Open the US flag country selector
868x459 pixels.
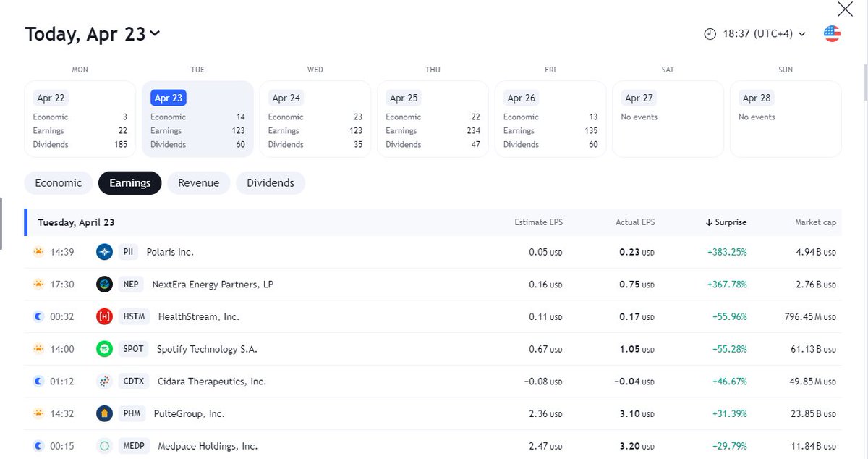pos(832,33)
